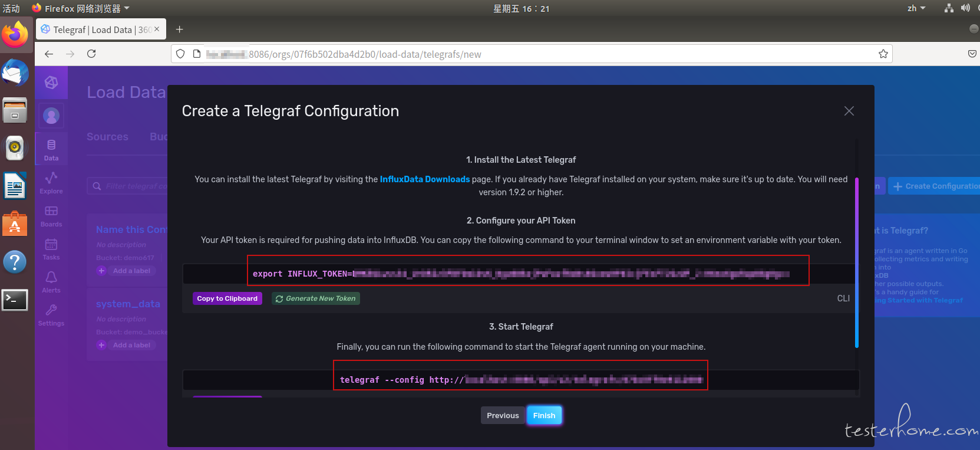Open the Alerts section in sidebar
Viewport: 980px width, 450px height.
click(51, 282)
